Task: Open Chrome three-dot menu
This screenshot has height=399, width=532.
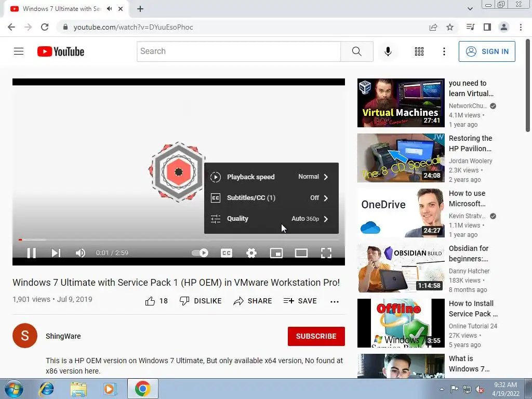Action: (x=521, y=27)
